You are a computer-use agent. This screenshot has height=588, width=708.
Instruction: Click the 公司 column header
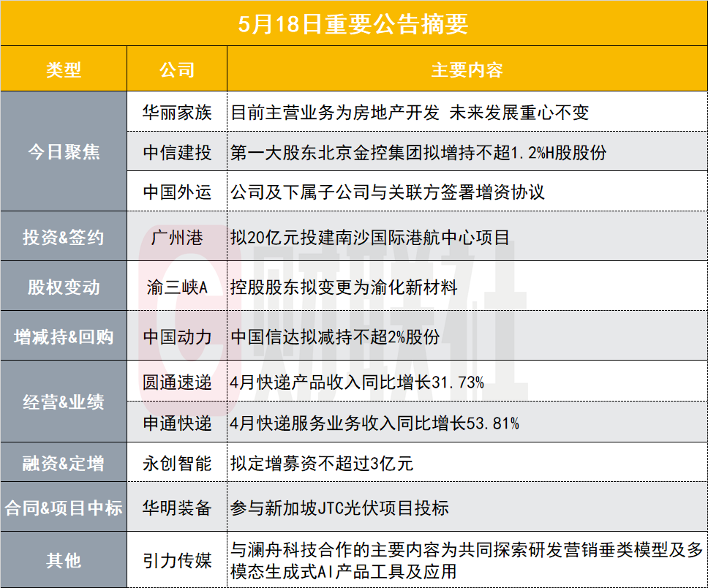click(177, 70)
